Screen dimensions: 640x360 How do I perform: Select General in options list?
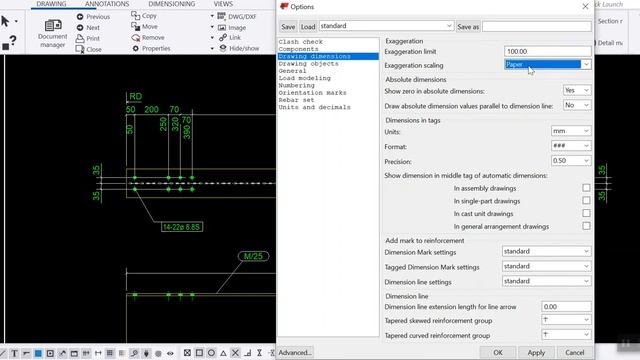click(x=292, y=71)
